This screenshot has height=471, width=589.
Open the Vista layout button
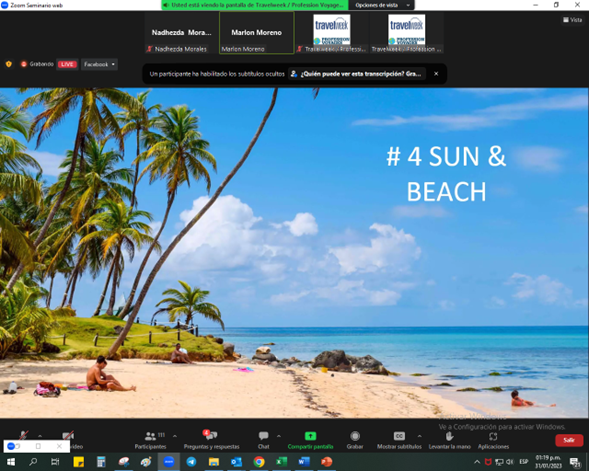tap(572, 20)
